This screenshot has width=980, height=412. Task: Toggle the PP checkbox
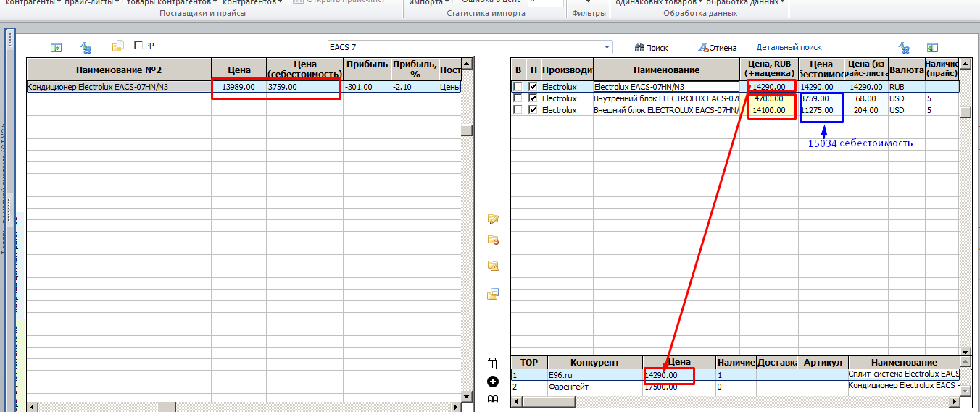[138, 46]
